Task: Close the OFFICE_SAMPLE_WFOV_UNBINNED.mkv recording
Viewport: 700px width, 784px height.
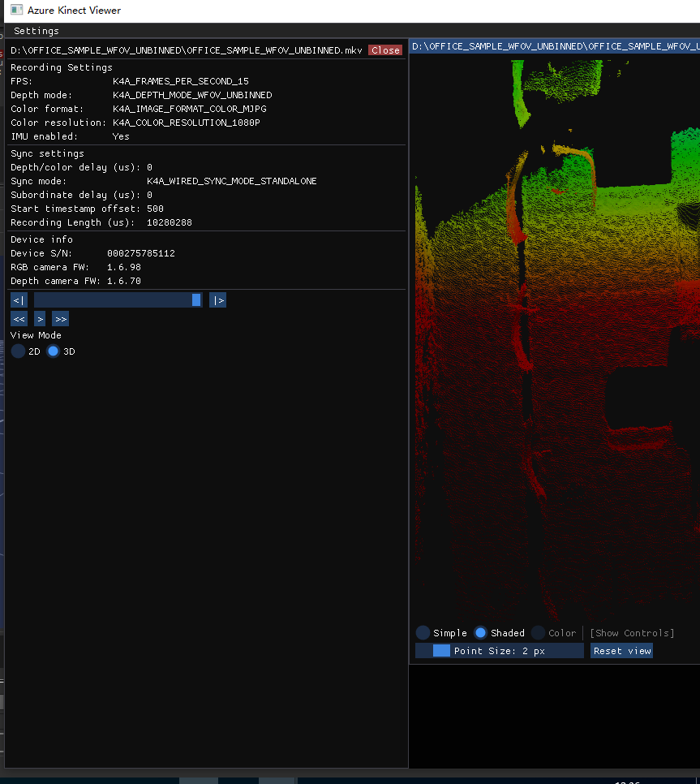Action: [x=385, y=50]
